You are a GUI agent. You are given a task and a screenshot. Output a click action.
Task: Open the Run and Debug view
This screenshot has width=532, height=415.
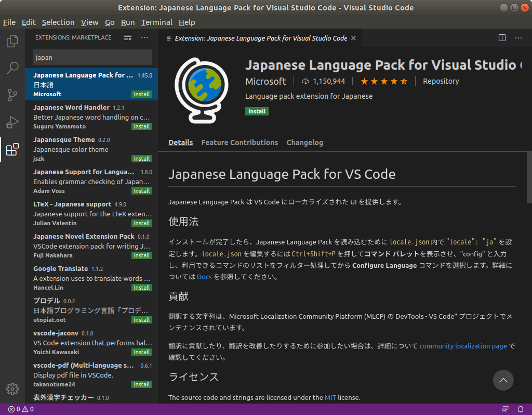[12, 122]
